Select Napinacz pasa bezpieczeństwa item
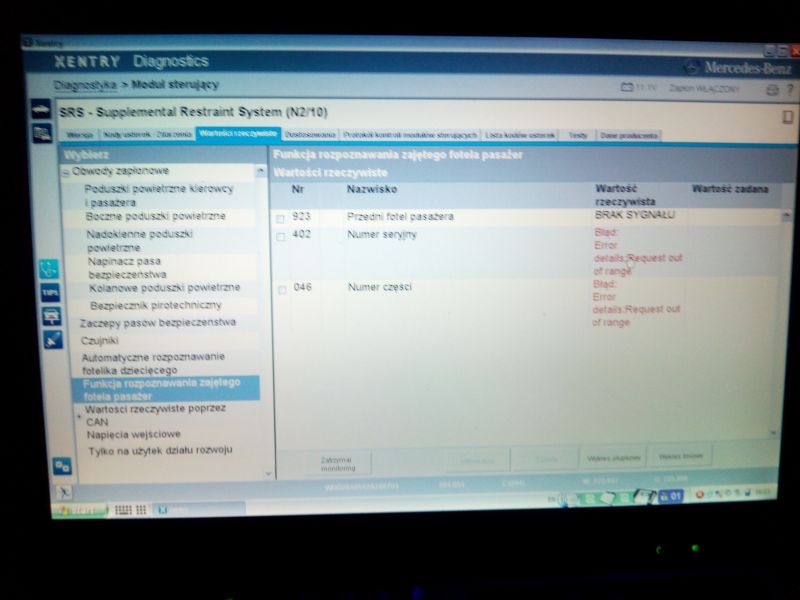The height and width of the screenshot is (600, 800). [127, 268]
